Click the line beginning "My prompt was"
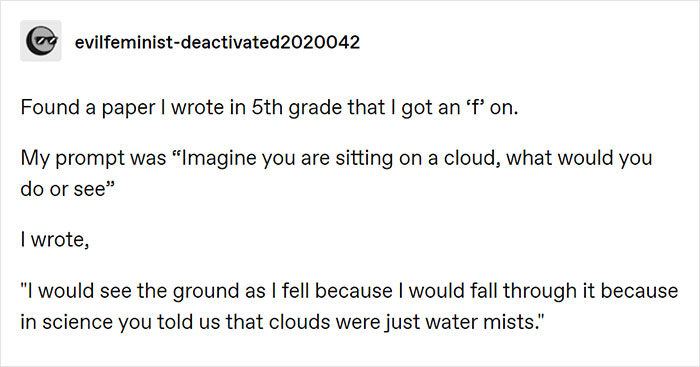The width and height of the screenshot is (700, 367). (336, 158)
